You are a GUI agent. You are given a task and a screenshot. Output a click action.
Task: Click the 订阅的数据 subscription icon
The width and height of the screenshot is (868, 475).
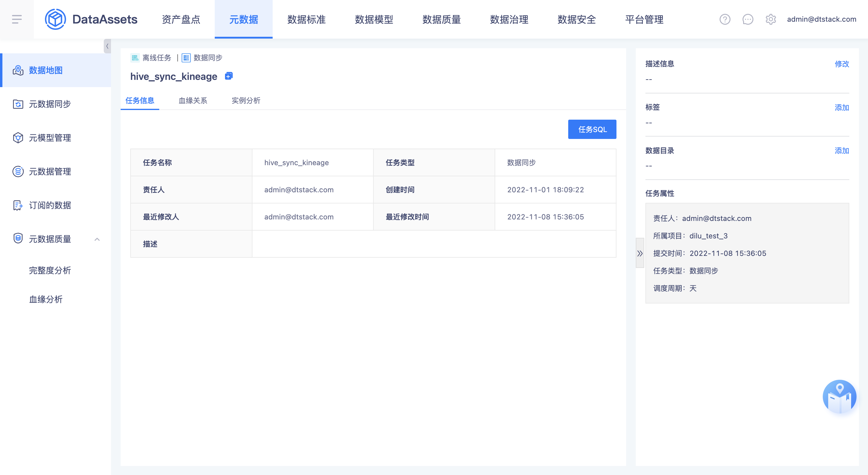(x=18, y=205)
